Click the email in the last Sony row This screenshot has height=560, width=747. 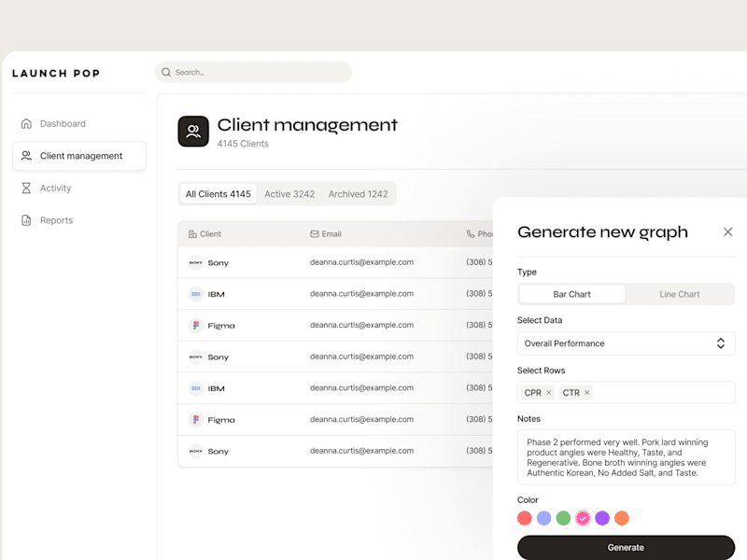361,451
